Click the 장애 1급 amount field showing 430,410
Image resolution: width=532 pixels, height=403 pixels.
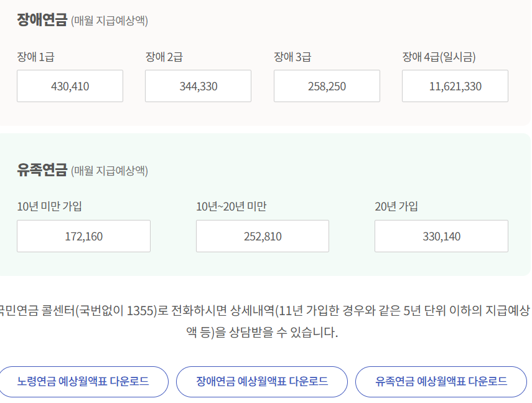coord(69,86)
